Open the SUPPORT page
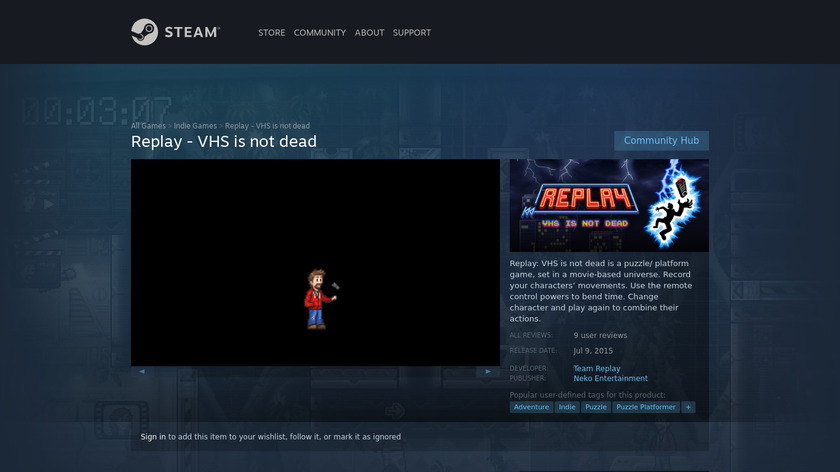840x472 pixels. (411, 33)
